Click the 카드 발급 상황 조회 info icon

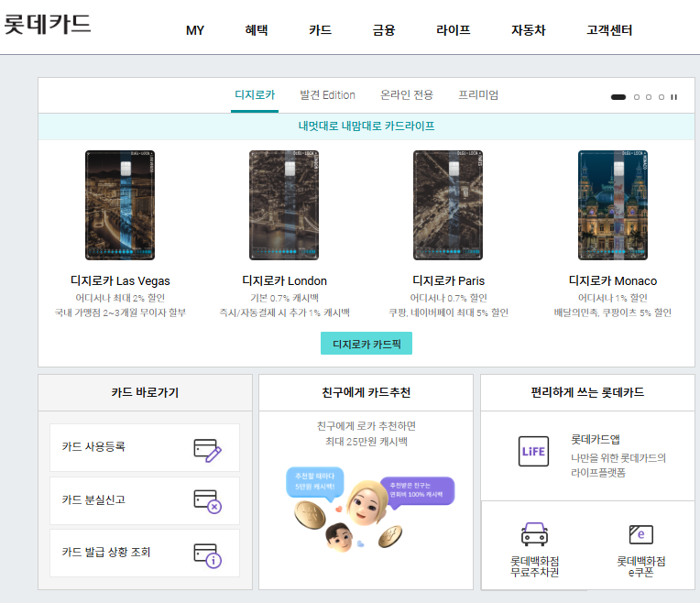tap(207, 554)
